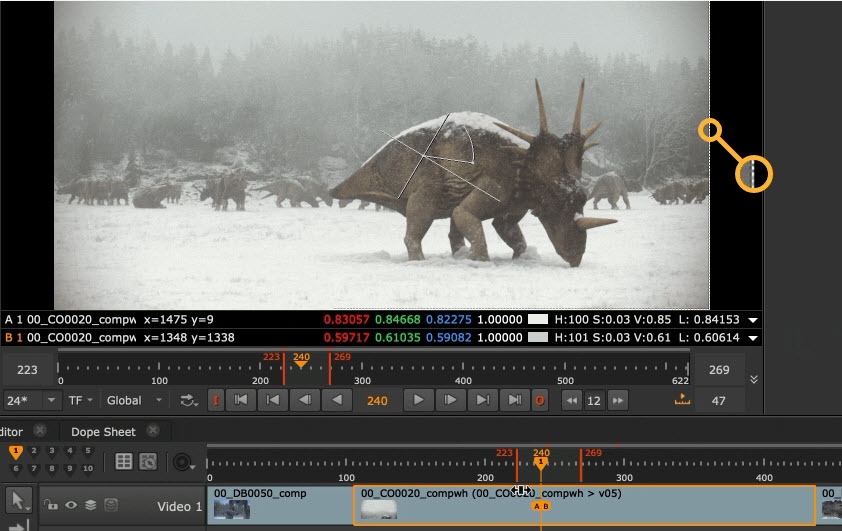Click the 223 in marker on sequence timeline
This screenshot has height=531, width=842.
click(x=516, y=465)
